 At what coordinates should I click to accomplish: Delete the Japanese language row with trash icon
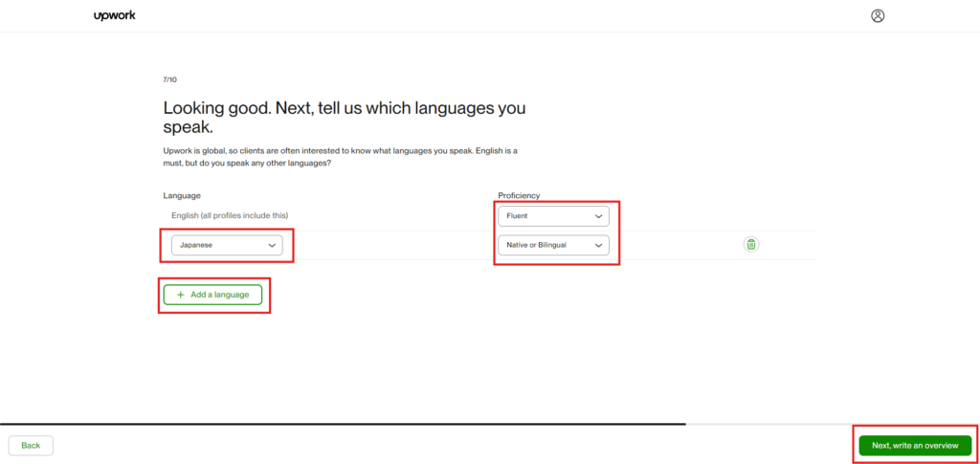coord(751,245)
